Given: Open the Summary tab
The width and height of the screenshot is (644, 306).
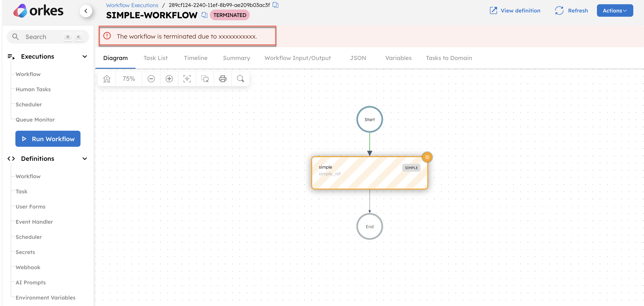Looking at the screenshot, I should pyautogui.click(x=237, y=58).
